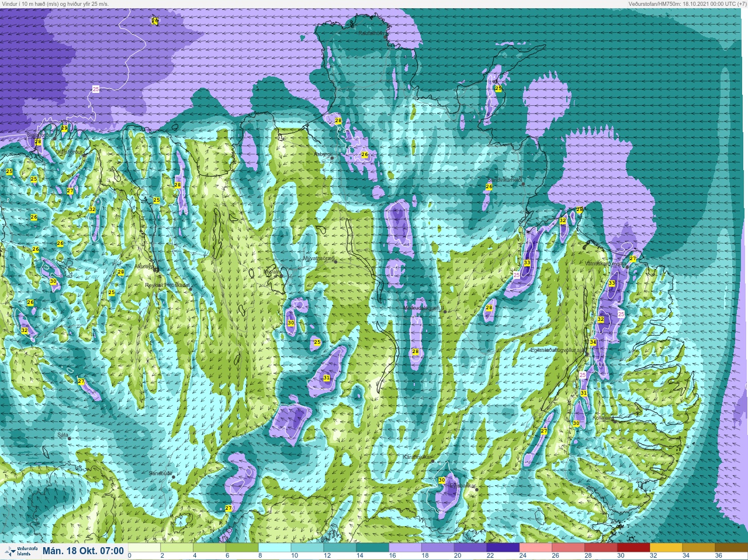The height and width of the screenshot is (560, 748).
Task: Click the legend scale number 8
Action: click(261, 555)
